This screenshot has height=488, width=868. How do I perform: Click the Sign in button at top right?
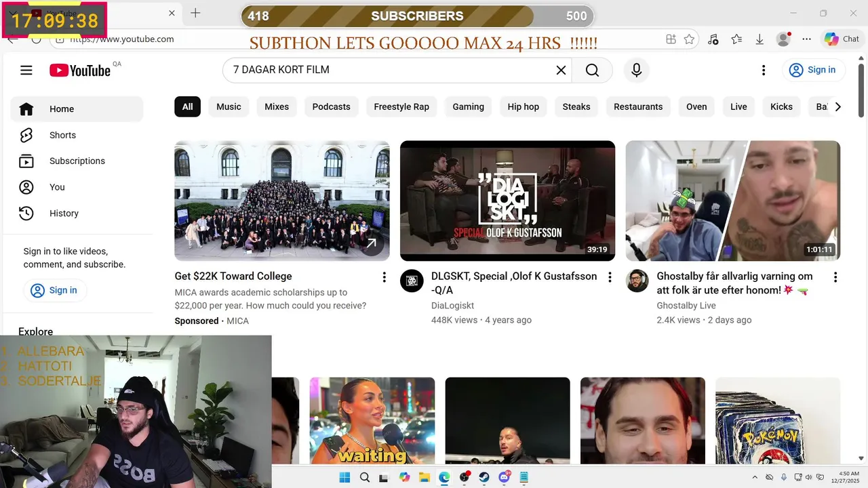812,70
